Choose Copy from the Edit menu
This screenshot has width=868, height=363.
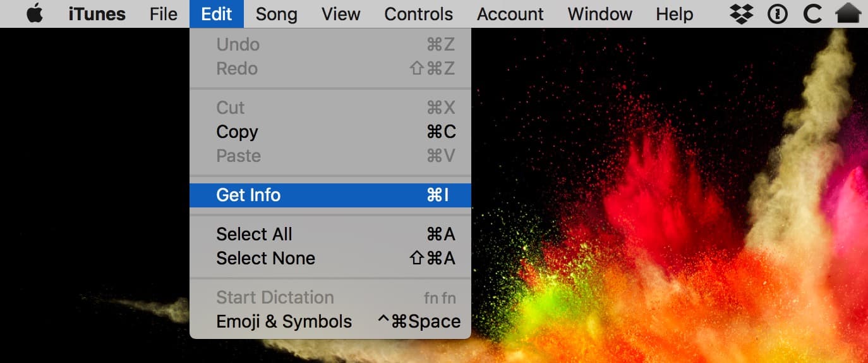tap(237, 132)
